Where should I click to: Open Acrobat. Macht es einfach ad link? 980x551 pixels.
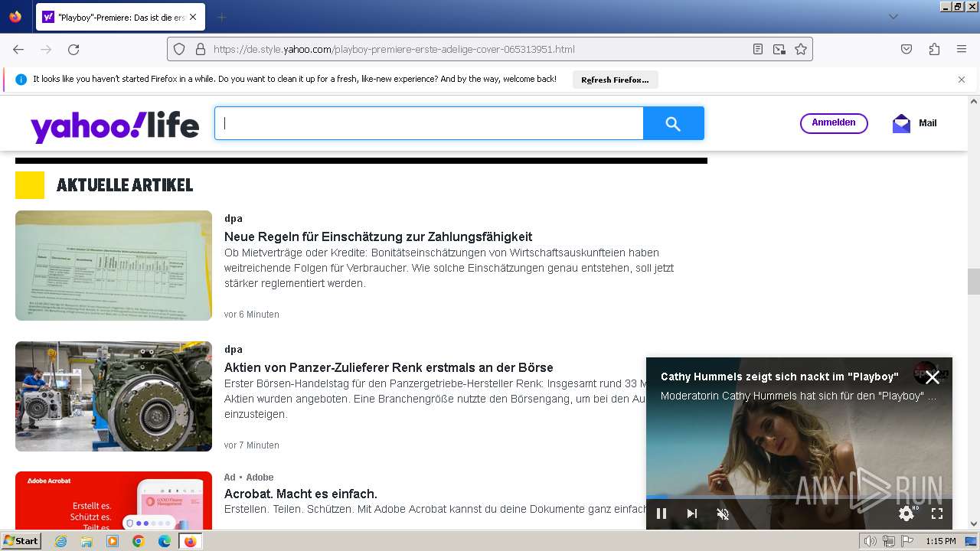pyautogui.click(x=301, y=494)
